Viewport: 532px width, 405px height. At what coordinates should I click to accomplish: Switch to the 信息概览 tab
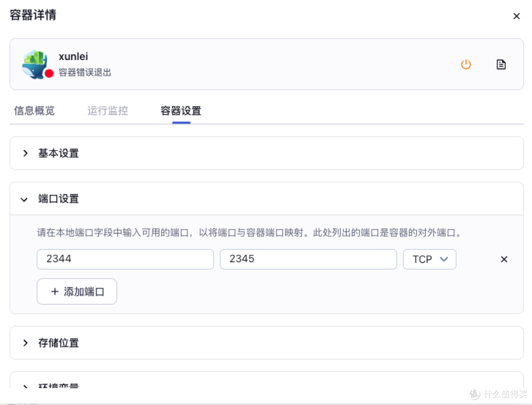pyautogui.click(x=33, y=111)
